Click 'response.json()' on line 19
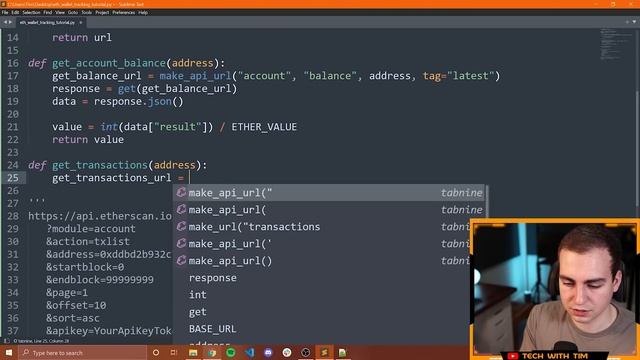 pos(139,102)
